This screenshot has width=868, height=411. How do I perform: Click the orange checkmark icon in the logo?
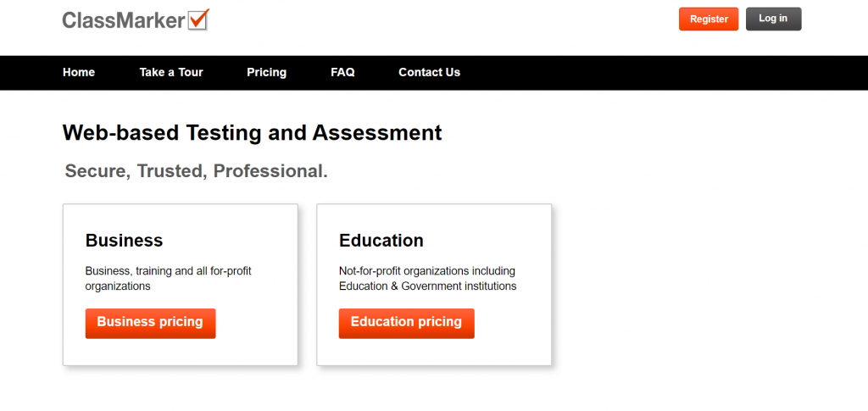click(198, 19)
